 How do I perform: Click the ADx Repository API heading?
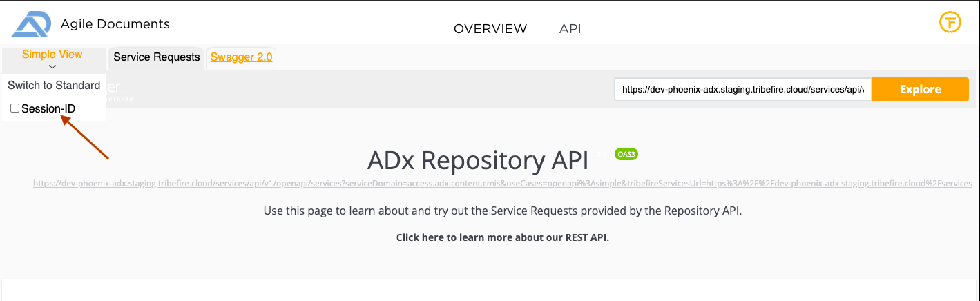(477, 160)
